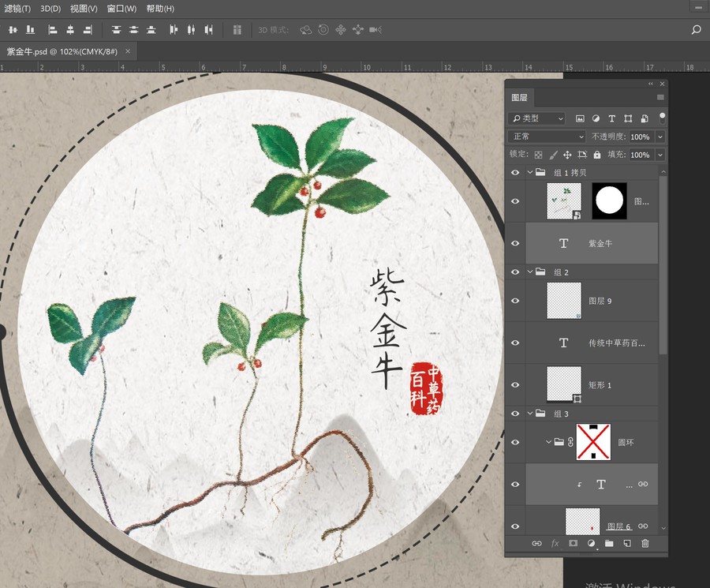Select the 图层 panel tab
This screenshot has width=710, height=588.
coord(519,97)
